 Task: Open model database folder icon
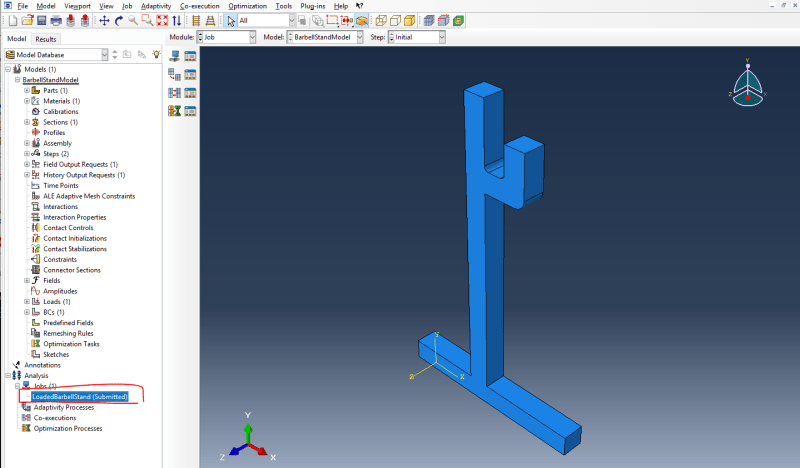(x=27, y=21)
